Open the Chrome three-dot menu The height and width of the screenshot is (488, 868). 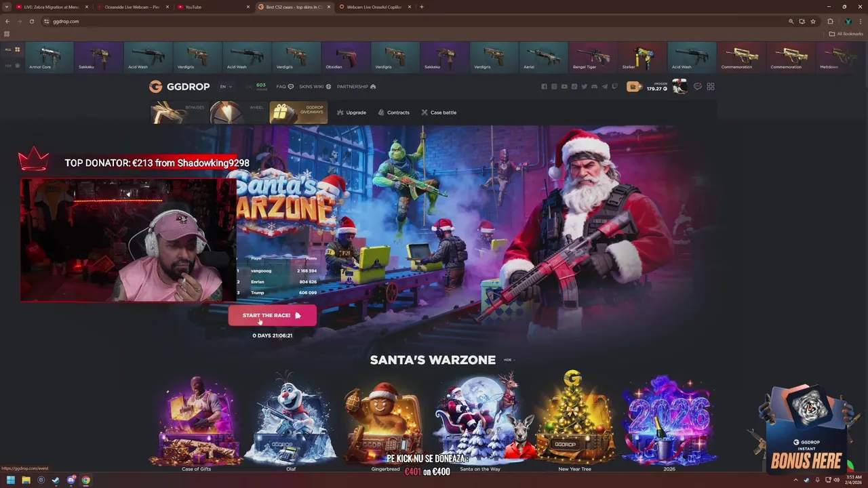[861, 21]
